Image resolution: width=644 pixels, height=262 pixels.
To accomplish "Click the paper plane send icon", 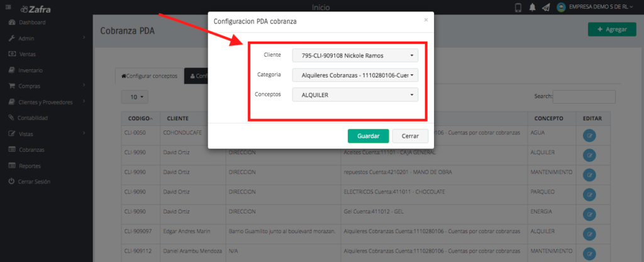I will 546,8.
